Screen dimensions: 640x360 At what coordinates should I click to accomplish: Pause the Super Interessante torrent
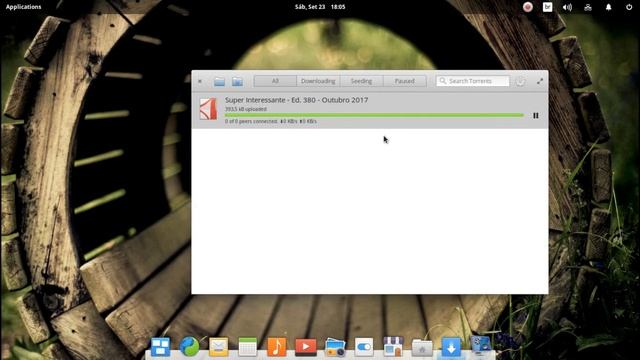click(536, 116)
